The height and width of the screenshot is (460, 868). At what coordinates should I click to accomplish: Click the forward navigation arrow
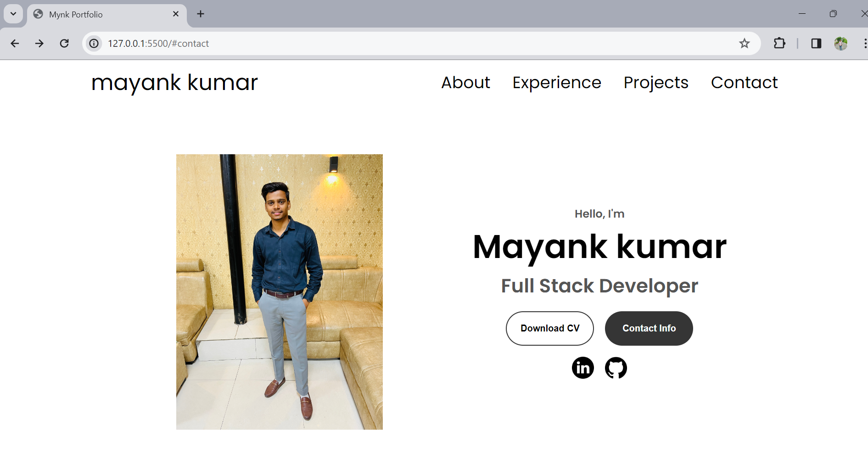(x=39, y=43)
